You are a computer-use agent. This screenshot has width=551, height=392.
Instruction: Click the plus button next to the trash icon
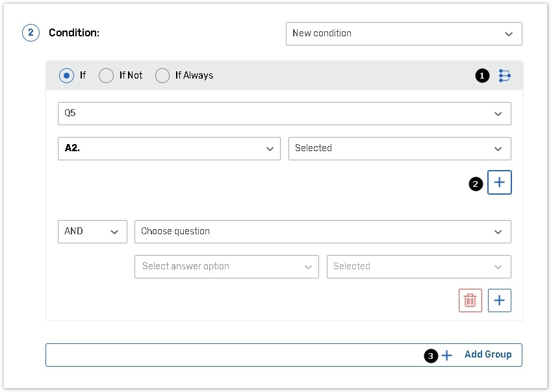[x=500, y=300]
